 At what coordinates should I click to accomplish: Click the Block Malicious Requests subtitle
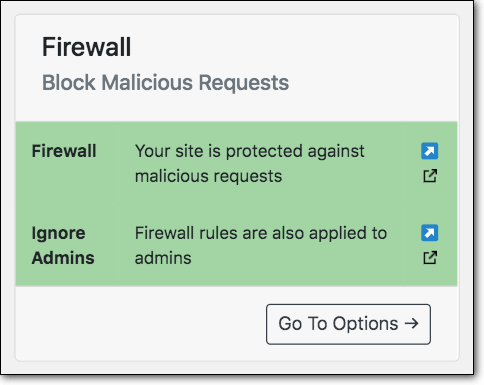(165, 82)
